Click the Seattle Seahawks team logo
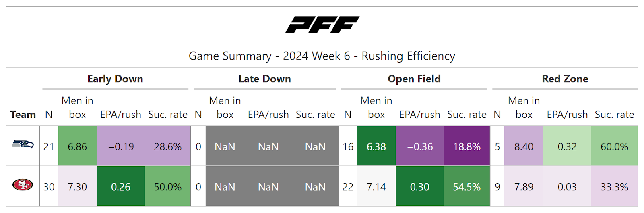The width and height of the screenshot is (644, 213). [x=23, y=144]
